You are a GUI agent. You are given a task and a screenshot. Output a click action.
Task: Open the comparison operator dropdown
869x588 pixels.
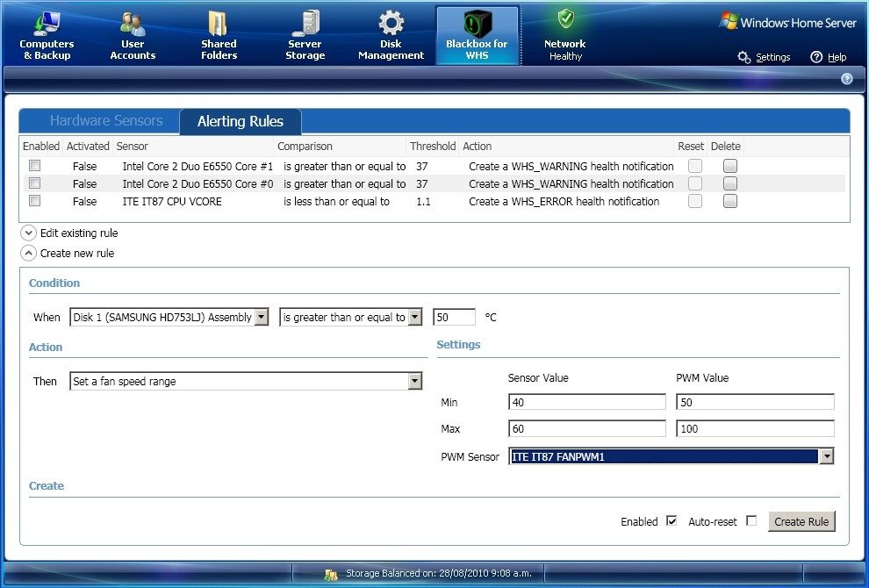pos(415,317)
